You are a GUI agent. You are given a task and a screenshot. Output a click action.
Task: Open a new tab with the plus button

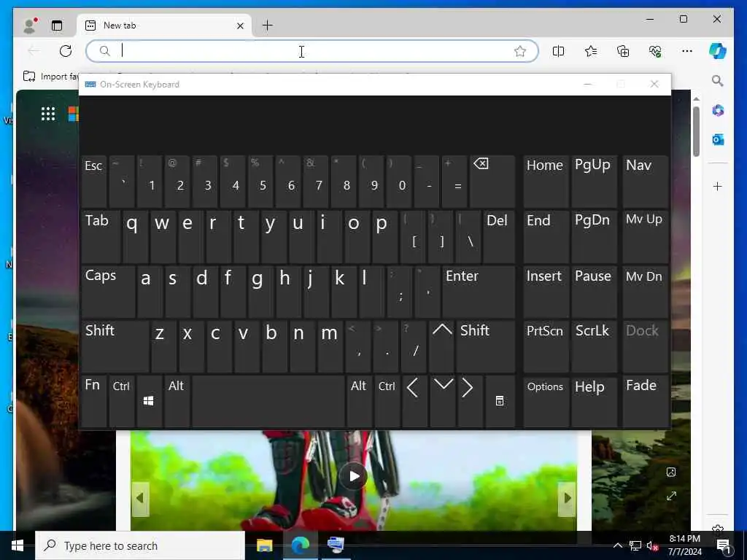[268, 26]
